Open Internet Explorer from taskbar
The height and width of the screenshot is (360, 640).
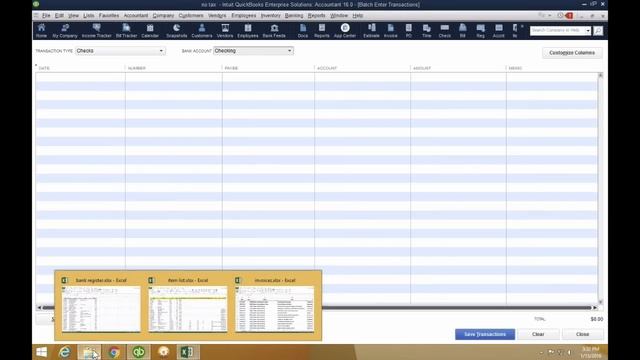65,352
